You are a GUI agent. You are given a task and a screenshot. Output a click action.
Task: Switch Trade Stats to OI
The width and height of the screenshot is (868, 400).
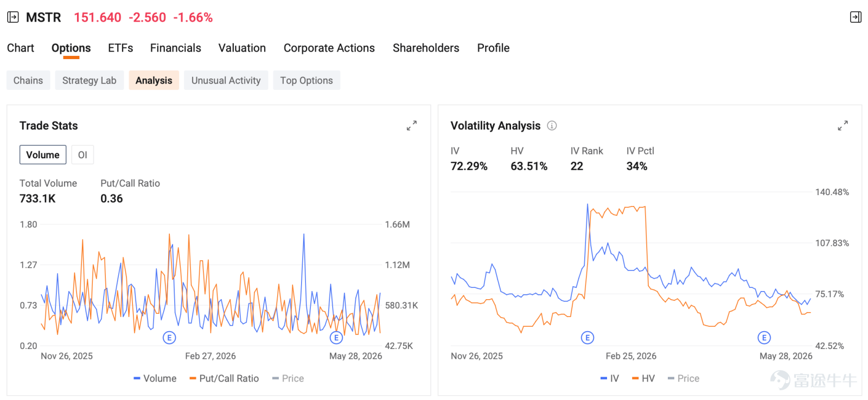(x=82, y=154)
